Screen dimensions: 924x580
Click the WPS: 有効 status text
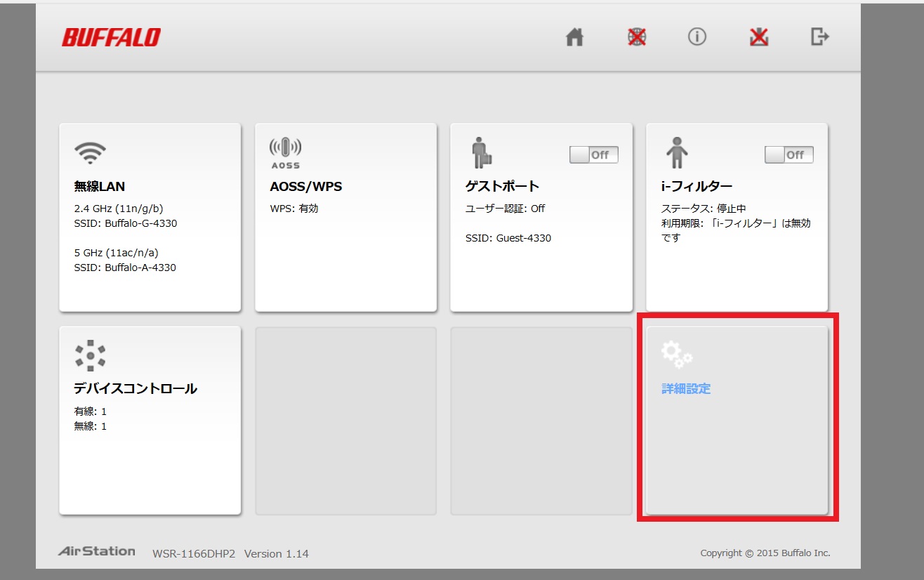(294, 209)
